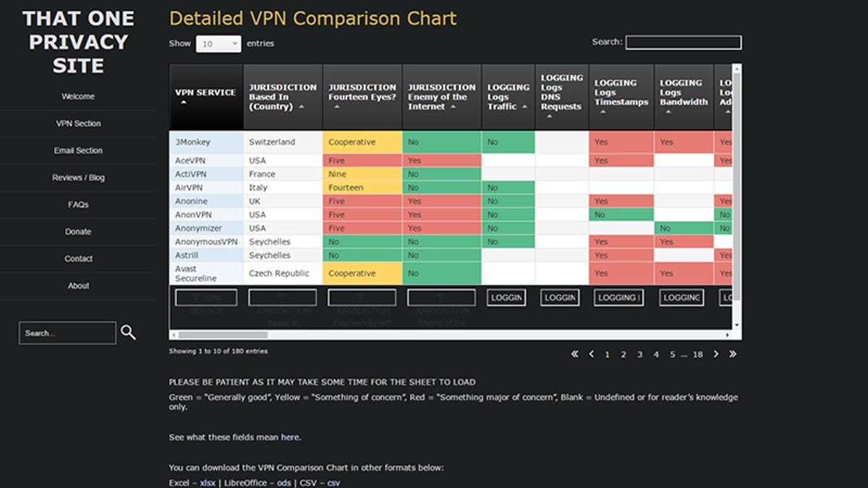This screenshot has height=488, width=868.
Task: Go to previous page arrow icon
Action: point(592,354)
